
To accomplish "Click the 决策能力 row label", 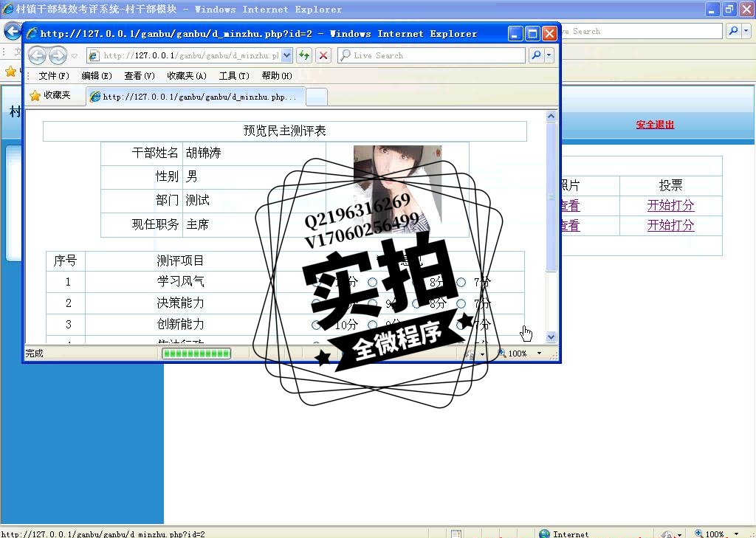I will pyautogui.click(x=180, y=303).
